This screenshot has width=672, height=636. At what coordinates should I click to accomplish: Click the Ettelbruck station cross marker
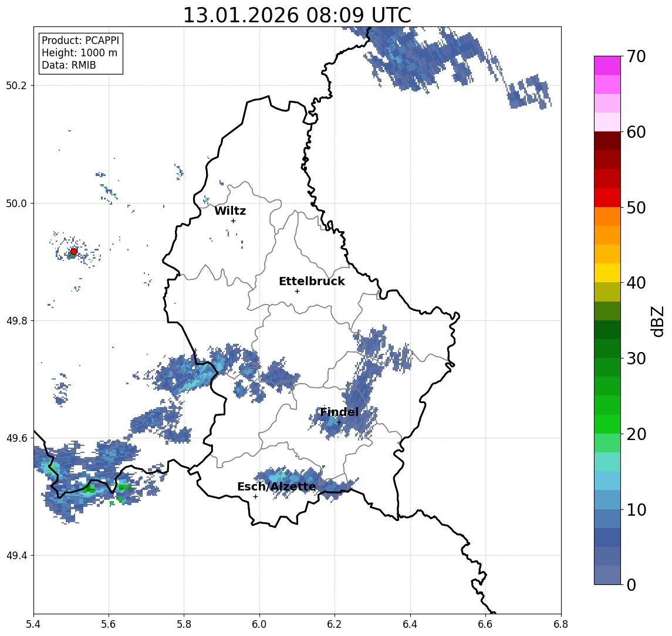[297, 292]
